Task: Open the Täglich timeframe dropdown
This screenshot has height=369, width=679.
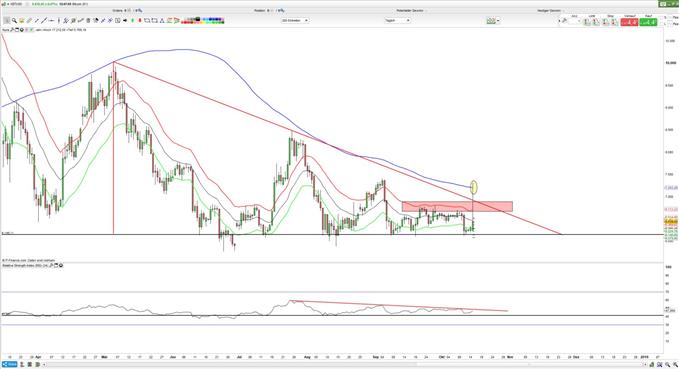Action: click(x=397, y=20)
